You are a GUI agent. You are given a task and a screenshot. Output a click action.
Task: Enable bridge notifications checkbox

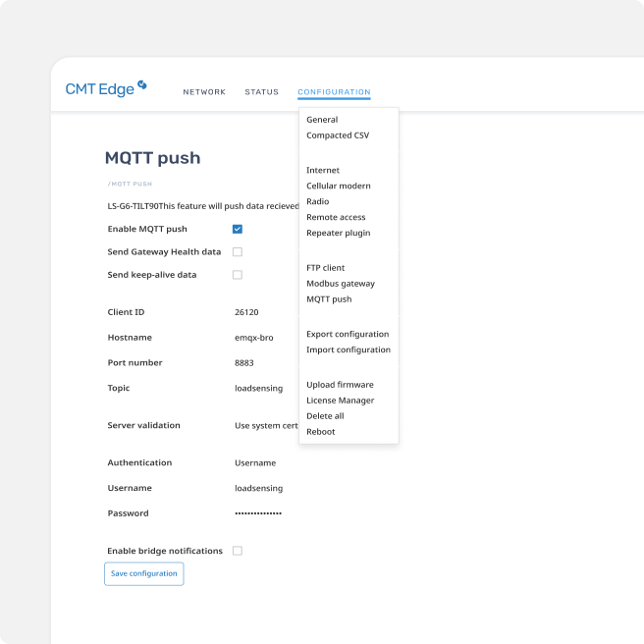(x=238, y=551)
